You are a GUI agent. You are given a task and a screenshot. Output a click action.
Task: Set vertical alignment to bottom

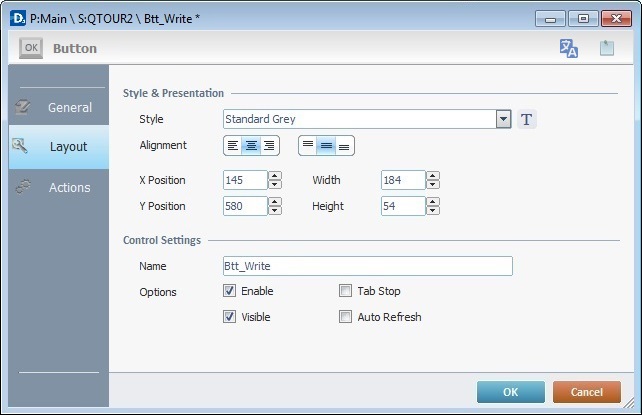(344, 146)
